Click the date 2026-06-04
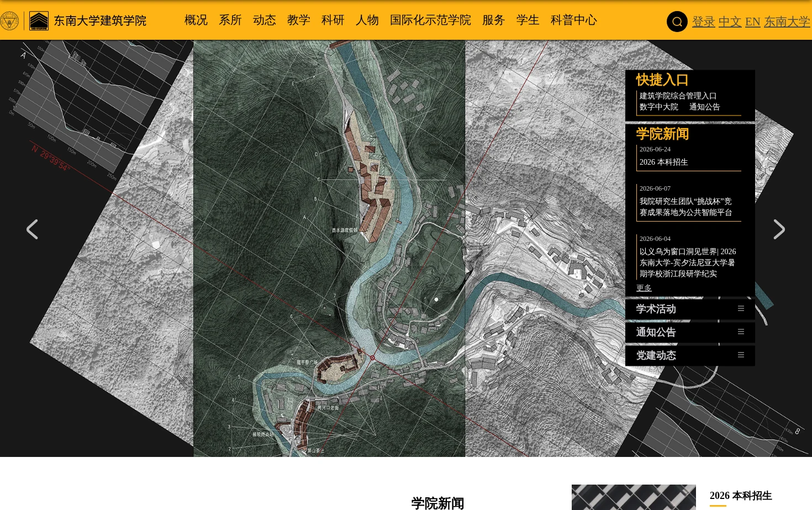The image size is (812, 510). pos(655,239)
